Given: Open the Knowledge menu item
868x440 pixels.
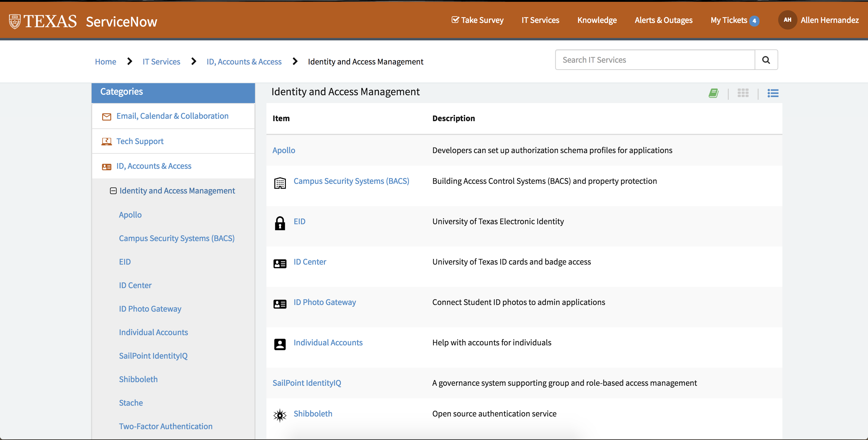Looking at the screenshot, I should [597, 20].
